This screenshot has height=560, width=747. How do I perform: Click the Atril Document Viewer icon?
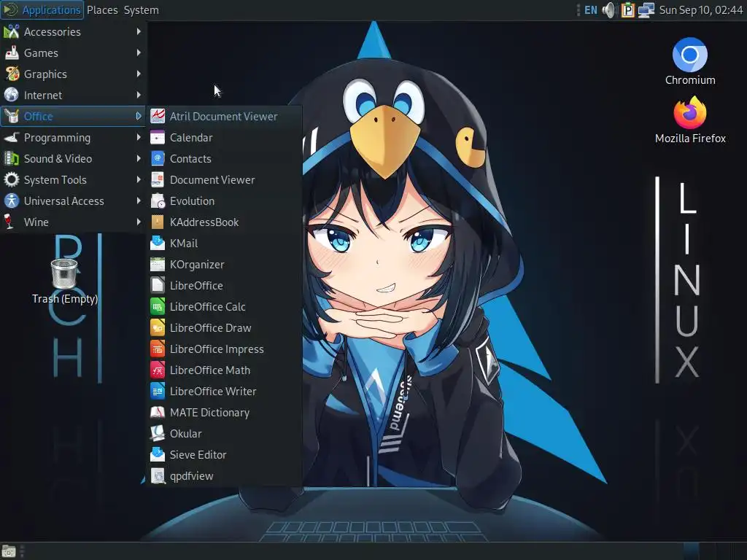158,116
